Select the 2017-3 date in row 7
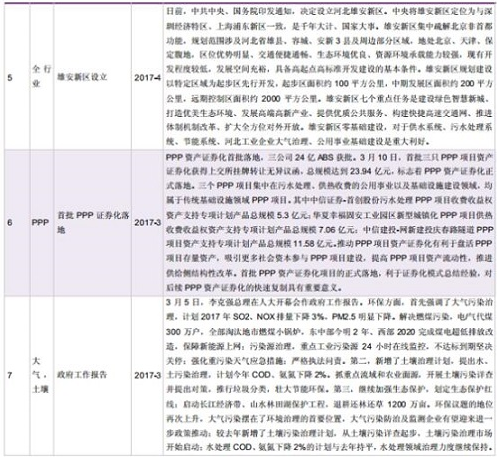 [147, 375]
